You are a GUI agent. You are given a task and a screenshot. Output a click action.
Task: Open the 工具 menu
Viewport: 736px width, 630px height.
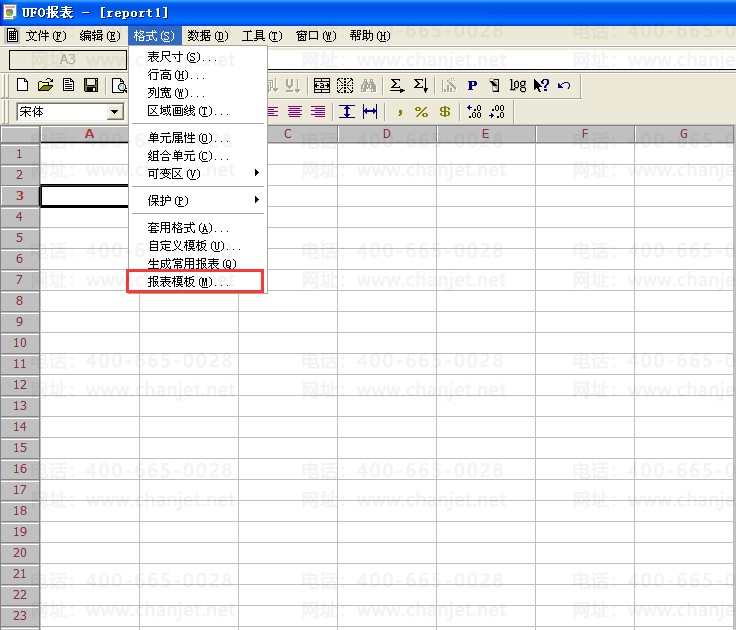262,36
